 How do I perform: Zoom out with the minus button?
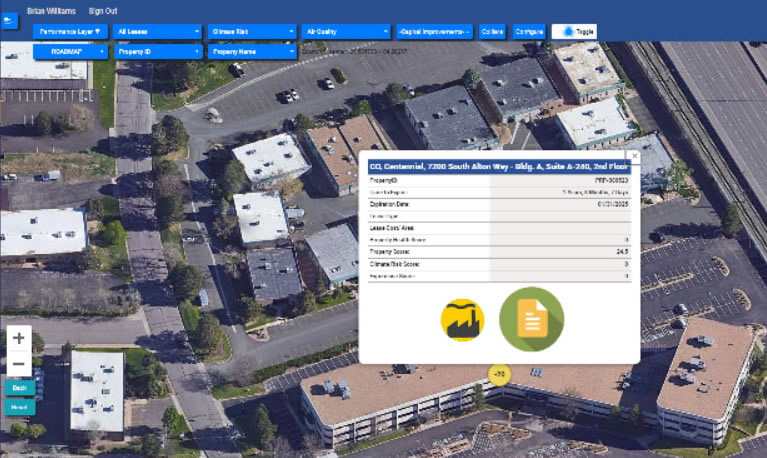(x=19, y=363)
